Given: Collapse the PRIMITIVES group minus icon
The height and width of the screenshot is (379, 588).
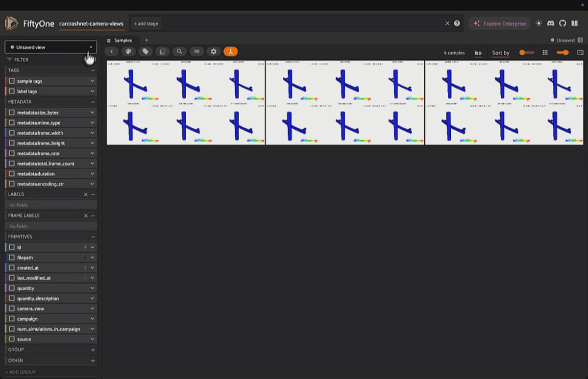Looking at the screenshot, I should (x=93, y=237).
